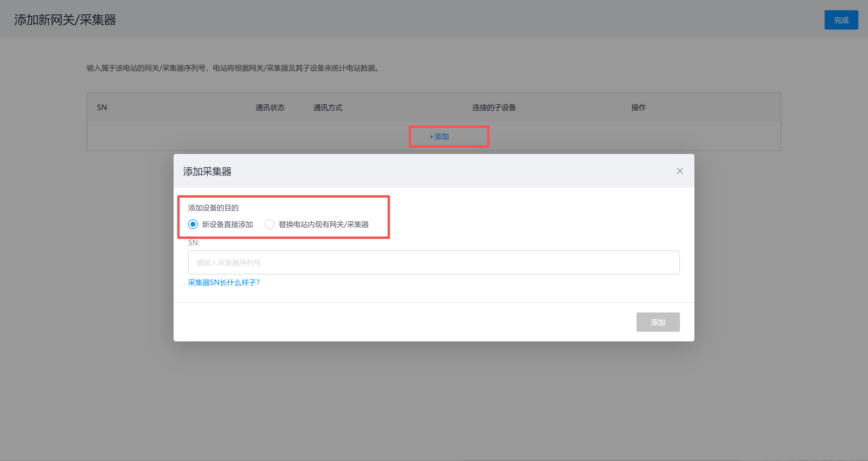Click the 通讯状态 column header
The image size is (868, 461).
tap(270, 107)
